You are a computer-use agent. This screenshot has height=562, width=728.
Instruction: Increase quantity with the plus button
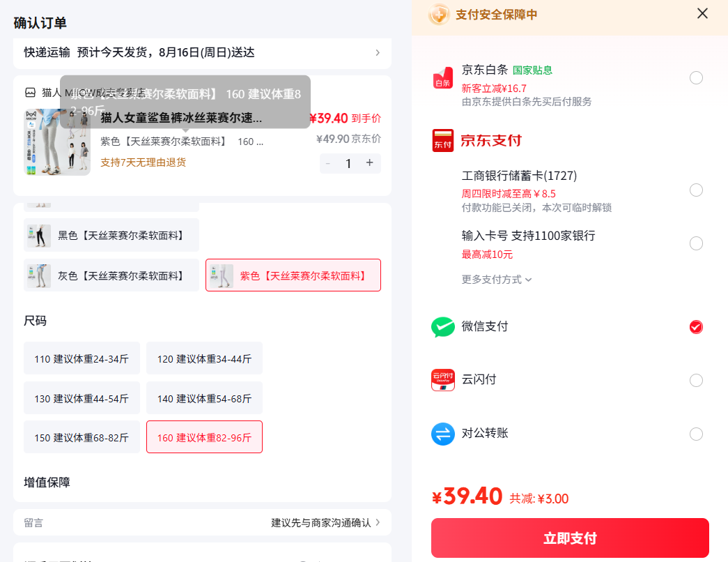tap(369, 162)
